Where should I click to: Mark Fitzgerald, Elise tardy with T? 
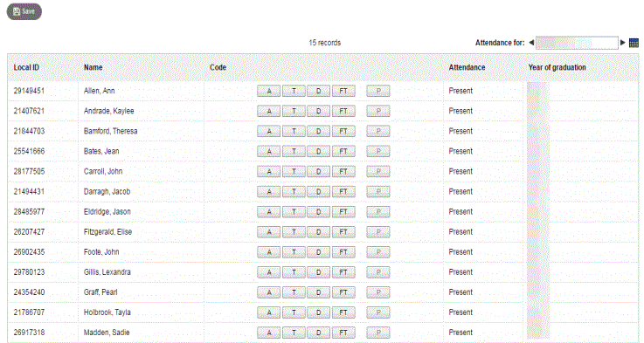(294, 232)
